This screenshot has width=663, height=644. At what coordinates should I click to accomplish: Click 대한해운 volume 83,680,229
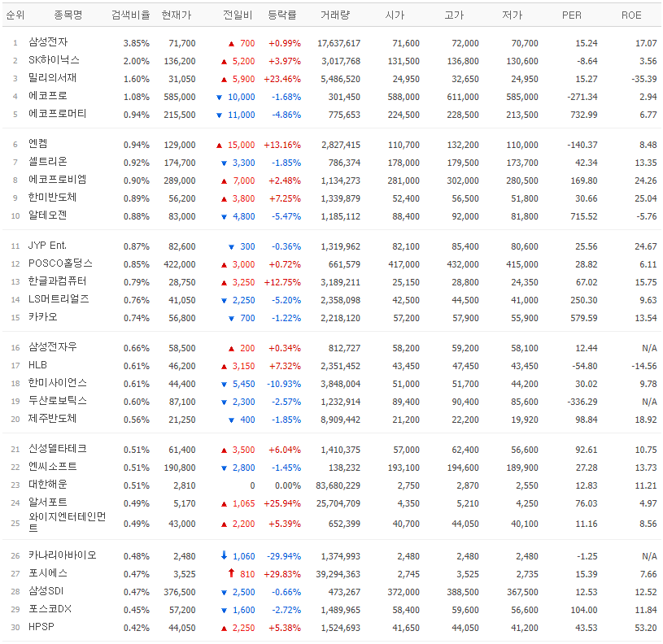coord(338,485)
